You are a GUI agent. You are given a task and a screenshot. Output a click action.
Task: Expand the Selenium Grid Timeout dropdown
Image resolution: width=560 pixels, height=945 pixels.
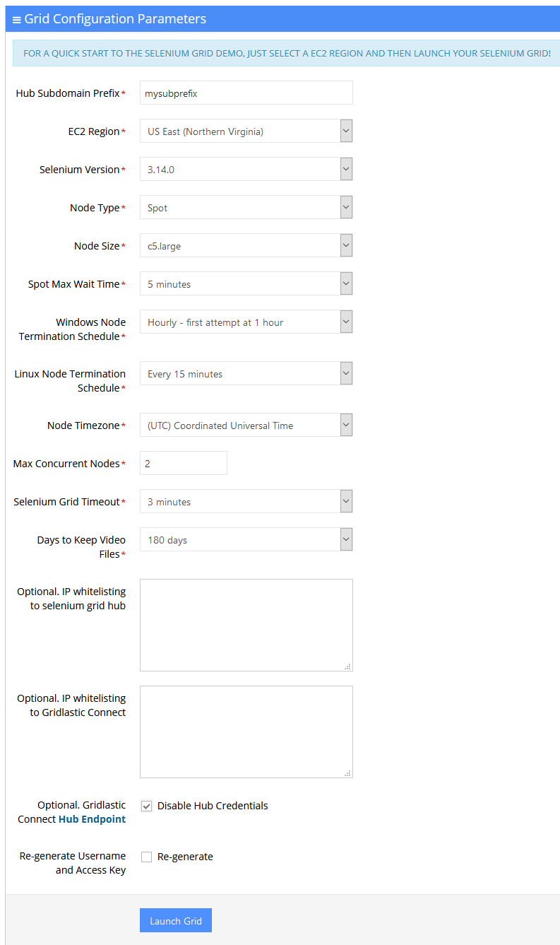pos(345,501)
